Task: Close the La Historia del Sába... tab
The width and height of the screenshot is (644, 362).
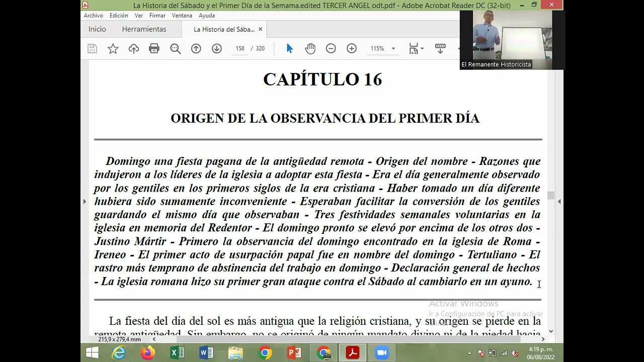Action: click(x=260, y=29)
